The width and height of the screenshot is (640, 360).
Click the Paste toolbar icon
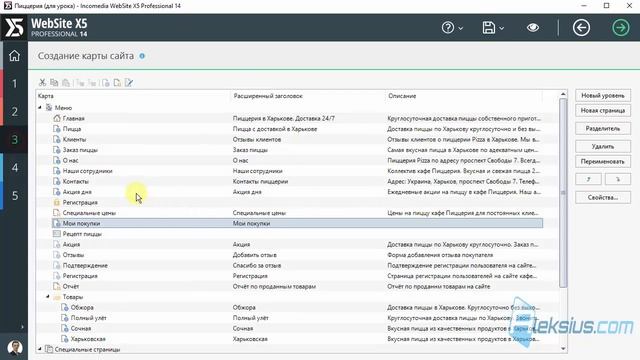click(x=66, y=83)
